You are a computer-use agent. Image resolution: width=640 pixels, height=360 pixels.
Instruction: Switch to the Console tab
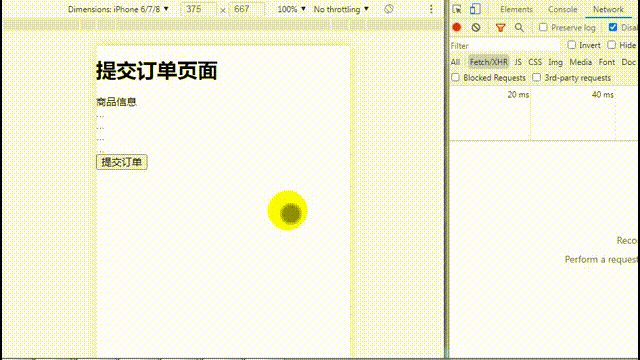pyautogui.click(x=562, y=9)
